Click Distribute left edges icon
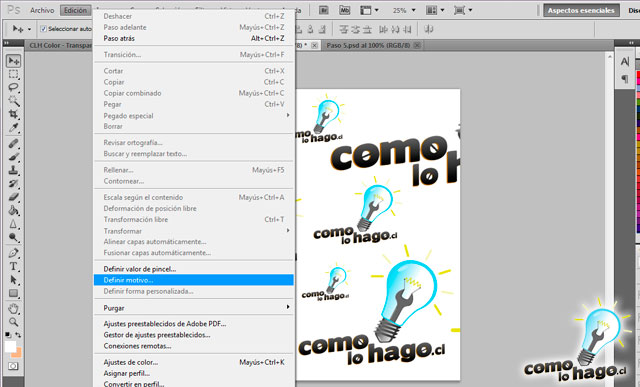 pyautogui.click(x=383, y=29)
